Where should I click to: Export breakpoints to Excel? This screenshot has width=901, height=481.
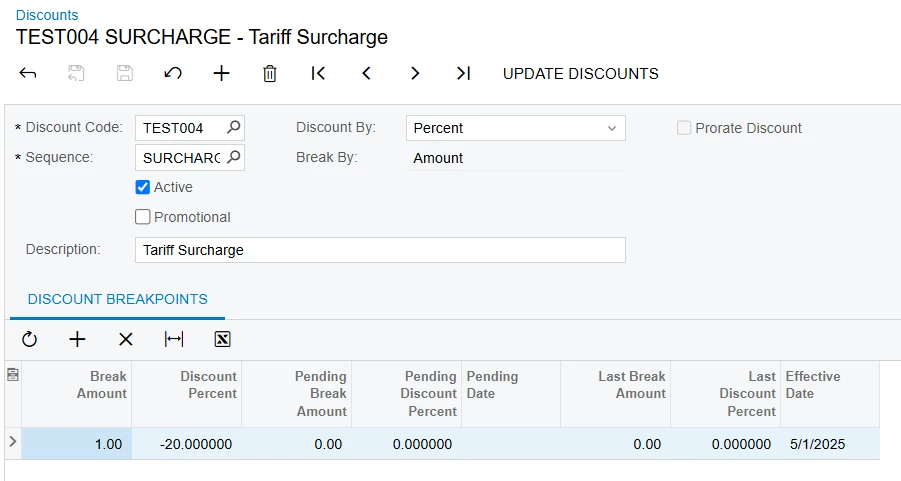pos(222,339)
